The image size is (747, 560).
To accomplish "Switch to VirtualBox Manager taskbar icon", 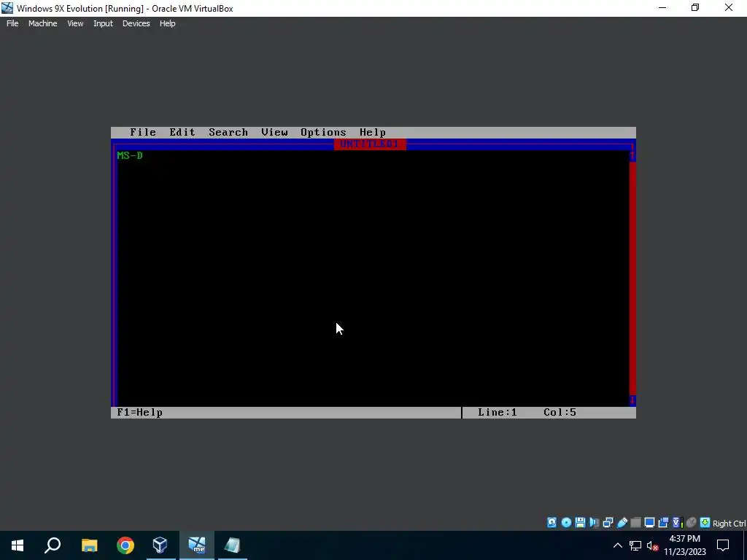I will tap(160, 545).
